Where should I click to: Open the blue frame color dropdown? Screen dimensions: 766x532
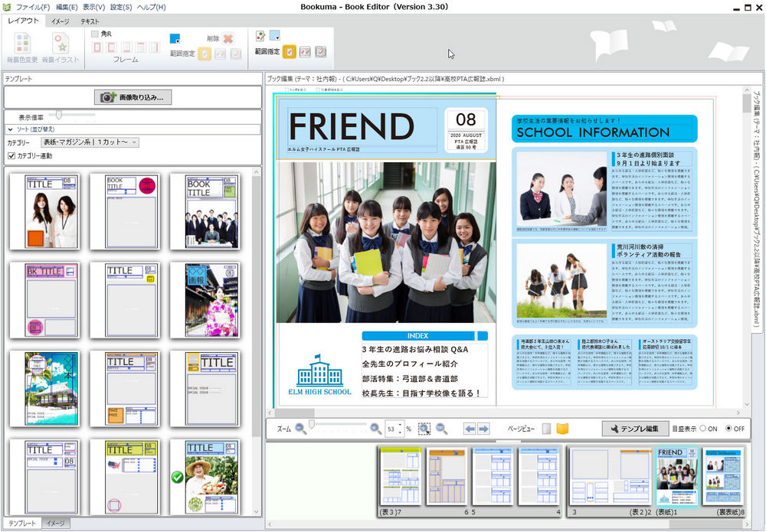point(175,38)
